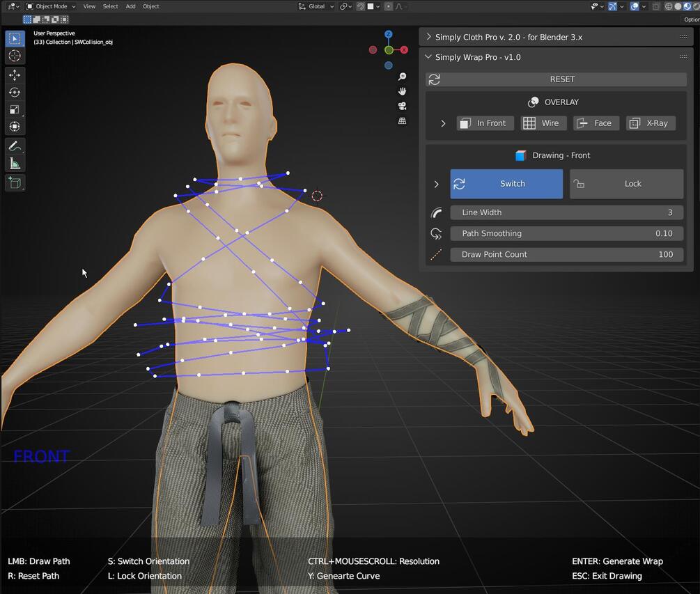700x594 pixels.
Task: Toggle proportional editing in header
Action: point(389,6)
